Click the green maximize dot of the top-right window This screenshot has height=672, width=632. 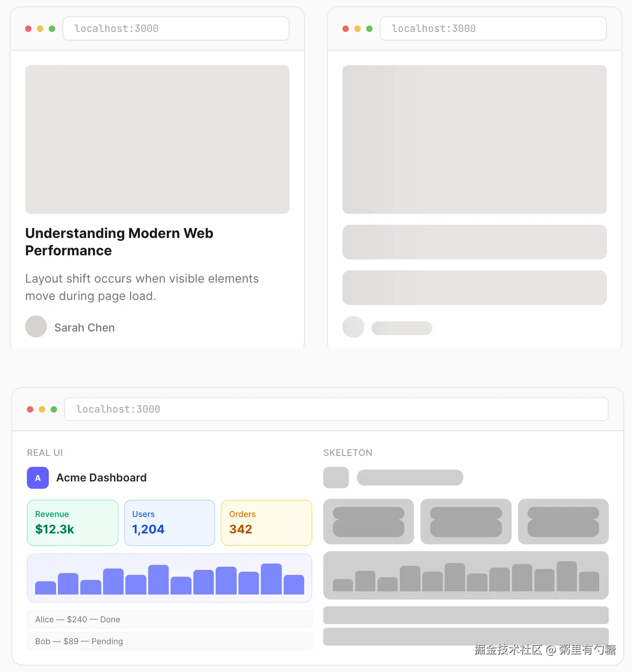coord(369,29)
